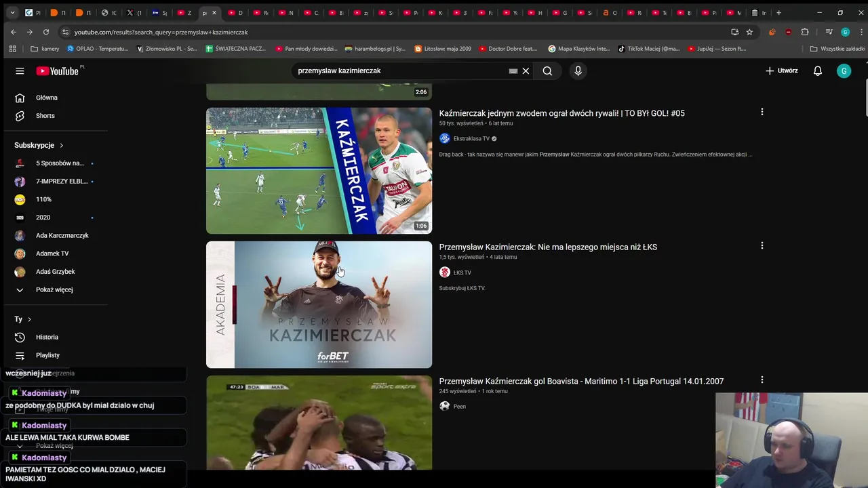Reload the page with refresh icon
Viewport: 868px width, 488px height.
46,32
